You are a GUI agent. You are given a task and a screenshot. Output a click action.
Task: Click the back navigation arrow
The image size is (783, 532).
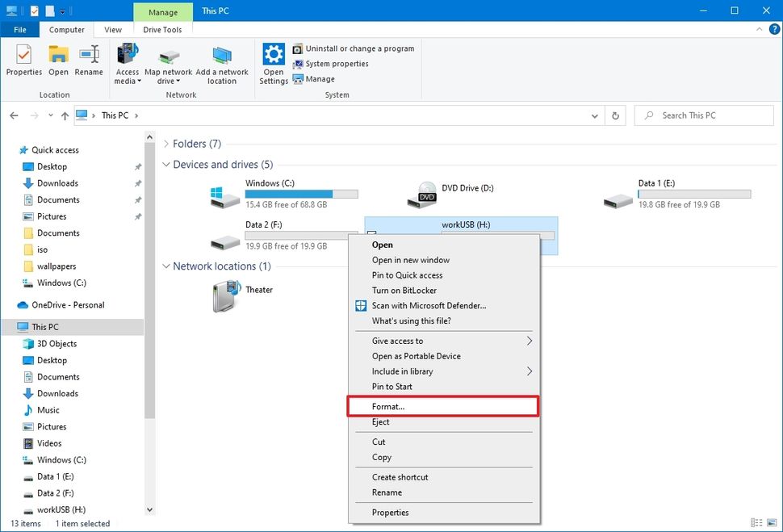[x=14, y=115]
